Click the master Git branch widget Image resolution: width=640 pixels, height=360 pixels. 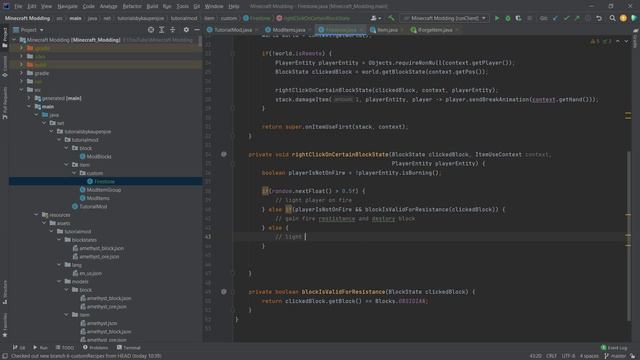pyautogui.click(x=615, y=356)
